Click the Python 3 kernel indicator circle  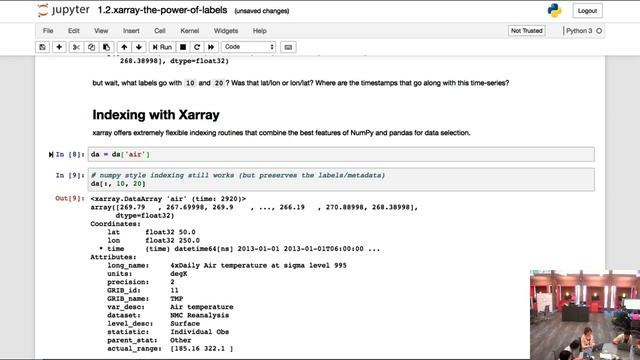(x=599, y=31)
